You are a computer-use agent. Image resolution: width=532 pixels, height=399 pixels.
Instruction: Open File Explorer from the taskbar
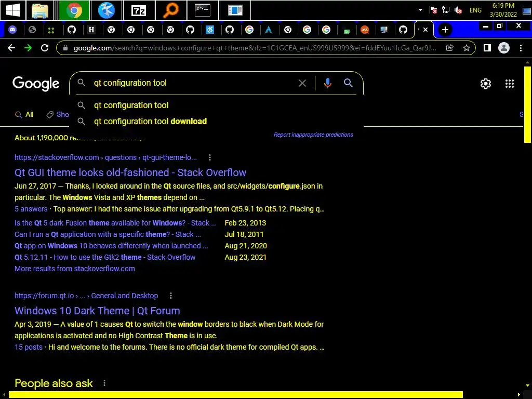(40, 10)
